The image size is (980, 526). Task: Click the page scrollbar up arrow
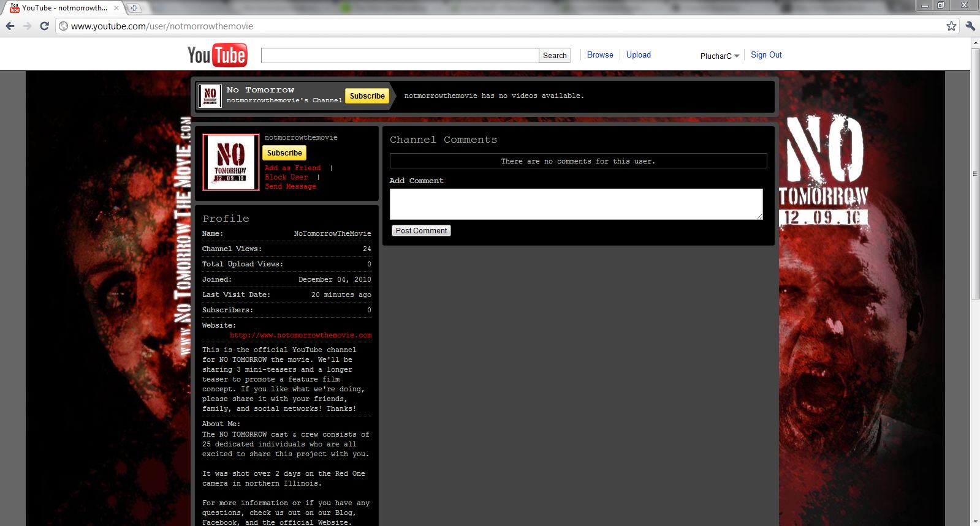pos(975,43)
